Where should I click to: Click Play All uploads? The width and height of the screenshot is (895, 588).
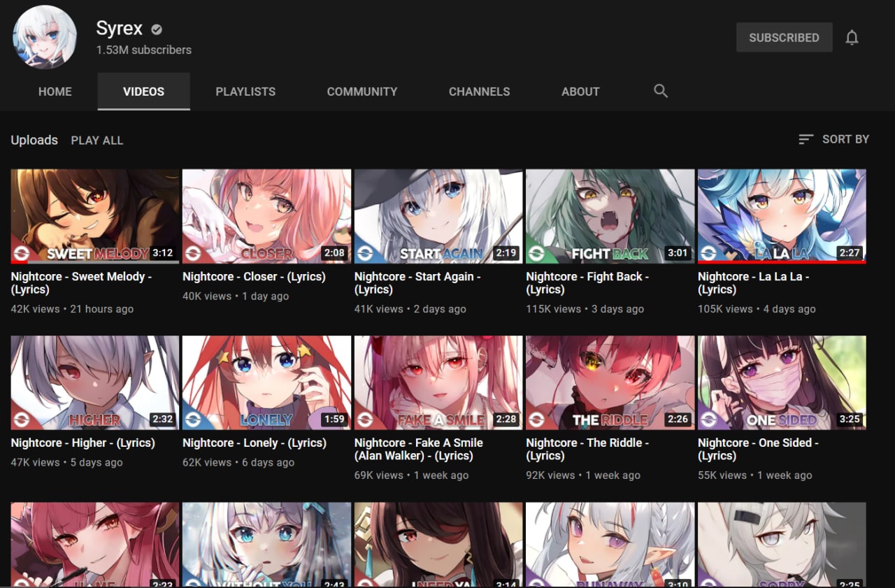97,140
